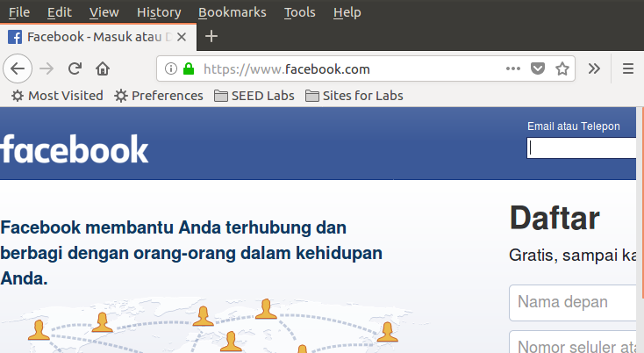Viewport: 644px width, 353px height.
Task: Click the Nomor seluler input field
Action: point(573,342)
